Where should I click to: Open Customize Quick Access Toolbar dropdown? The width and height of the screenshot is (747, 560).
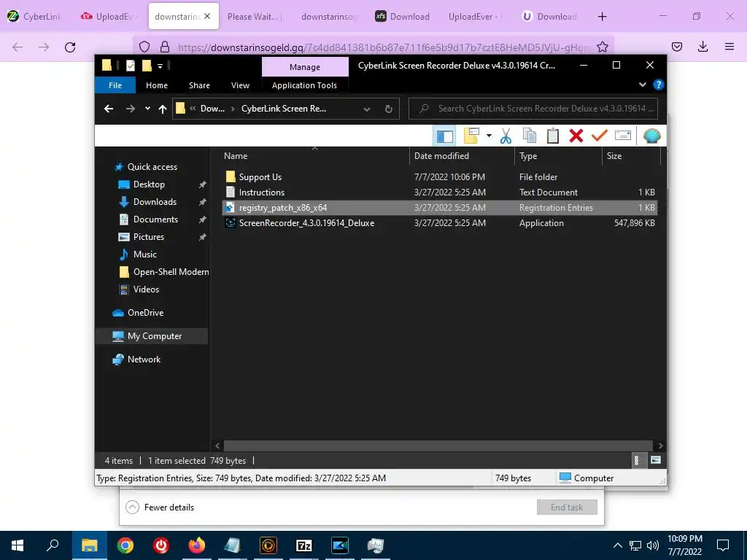160,66
